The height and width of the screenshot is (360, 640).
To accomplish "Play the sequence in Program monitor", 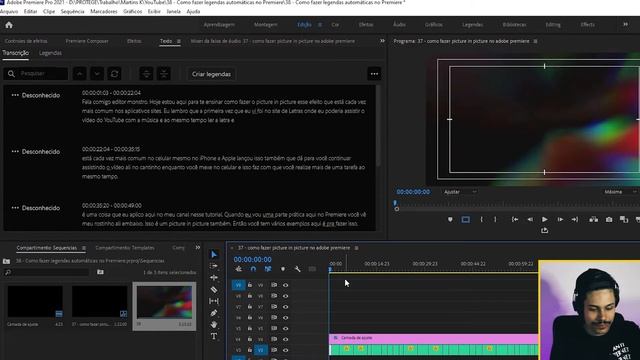I will (544, 220).
